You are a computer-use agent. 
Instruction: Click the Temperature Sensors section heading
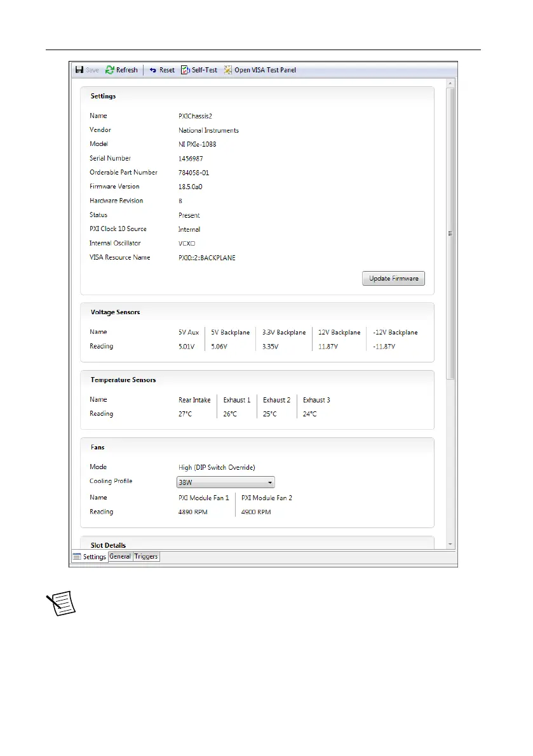pyautogui.click(x=123, y=380)
